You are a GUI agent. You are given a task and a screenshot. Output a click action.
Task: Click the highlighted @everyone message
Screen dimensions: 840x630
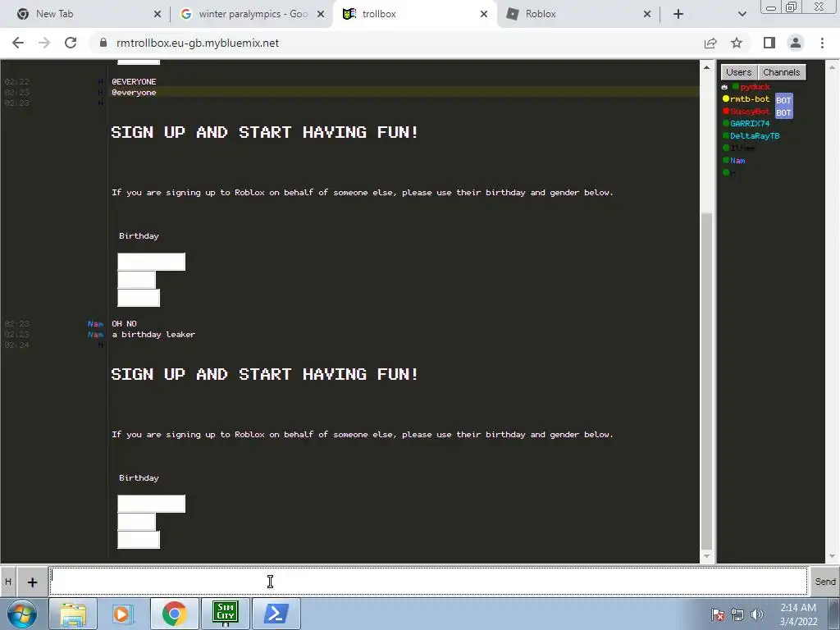click(x=134, y=92)
